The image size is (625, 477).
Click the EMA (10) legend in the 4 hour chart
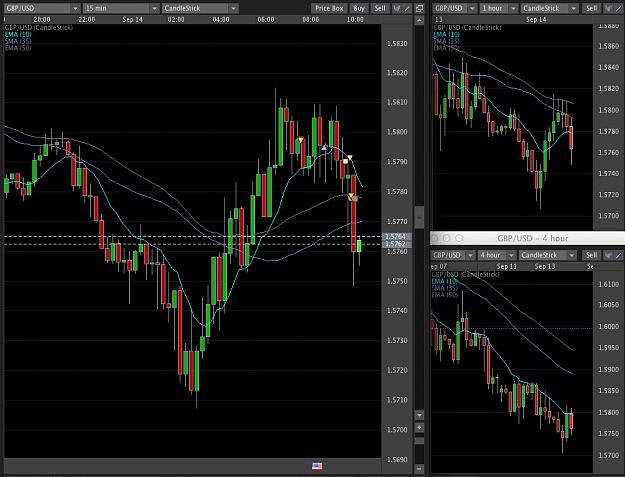(444, 281)
